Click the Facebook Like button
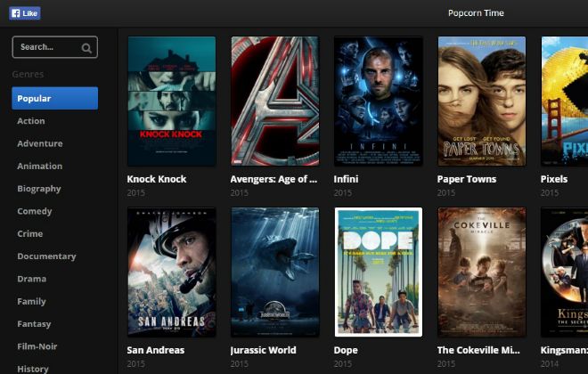This screenshot has width=588, height=374. [25, 13]
